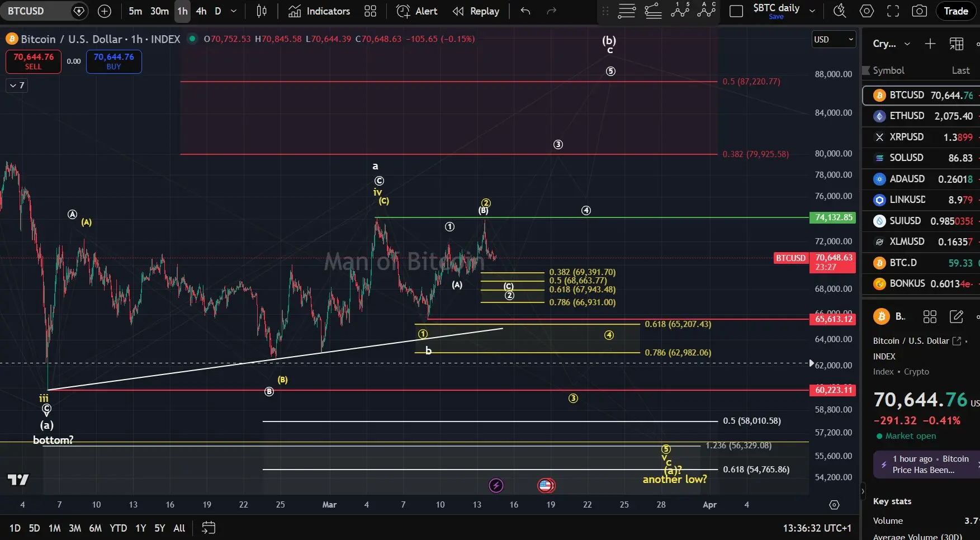The width and height of the screenshot is (980, 540).
Task: Set chart range to 5Y
Action: pyautogui.click(x=160, y=528)
